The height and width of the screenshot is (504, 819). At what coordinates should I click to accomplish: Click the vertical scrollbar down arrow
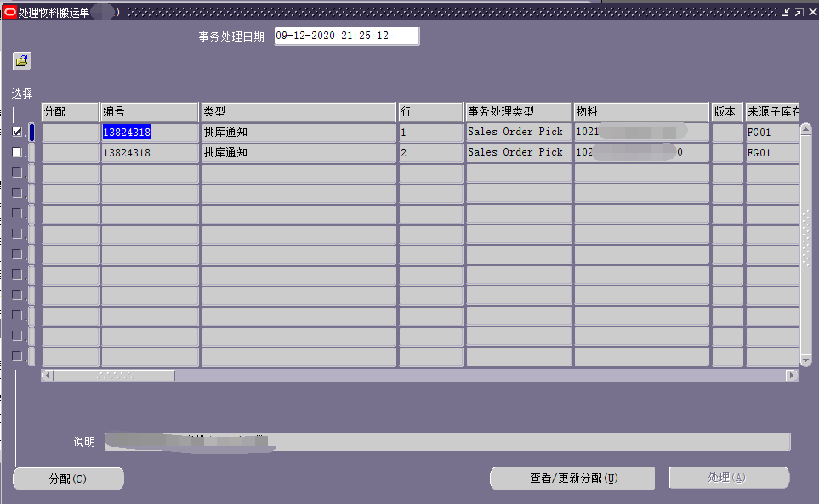(x=805, y=361)
